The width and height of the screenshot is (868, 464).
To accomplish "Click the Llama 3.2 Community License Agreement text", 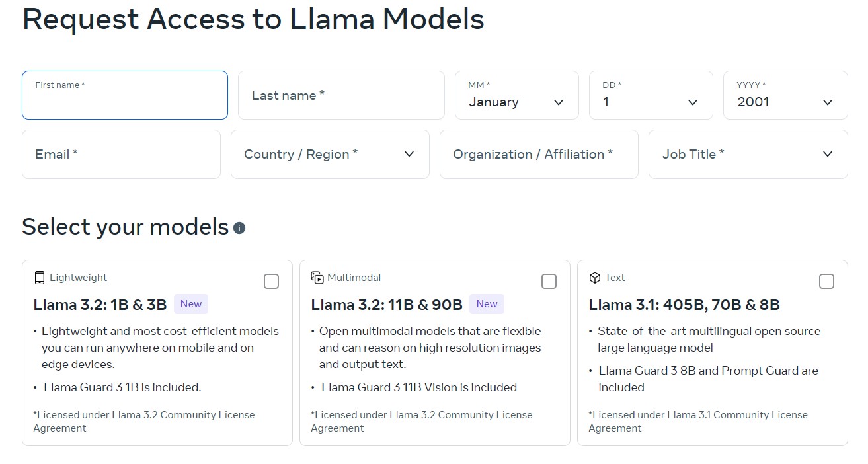I will (x=143, y=421).
